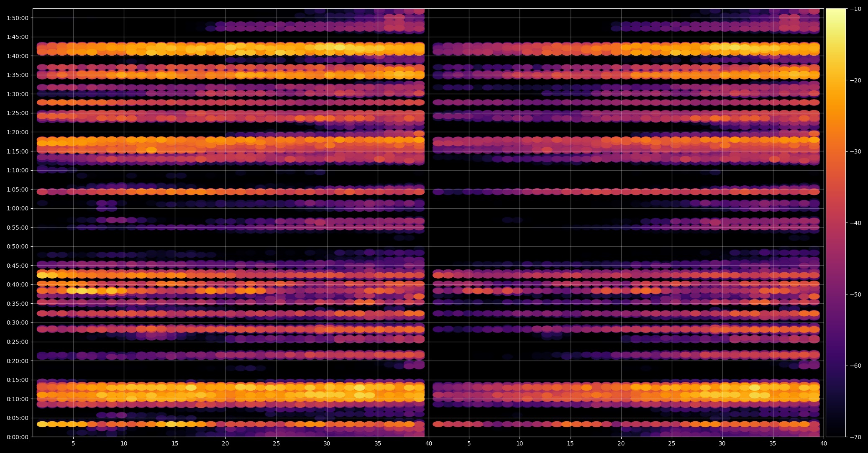Click the −30 colorbar tick label
The image size is (868, 453).
[855, 151]
